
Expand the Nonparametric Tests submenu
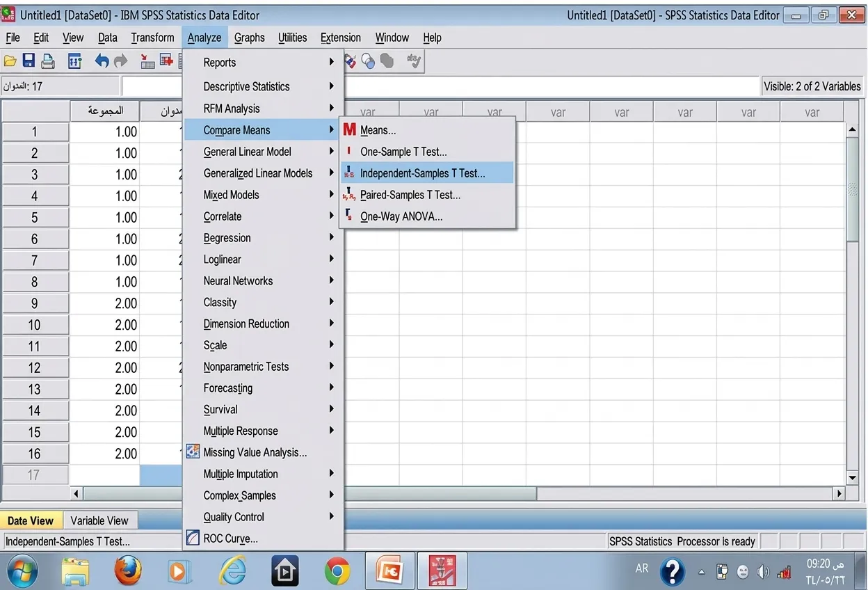[x=263, y=367]
